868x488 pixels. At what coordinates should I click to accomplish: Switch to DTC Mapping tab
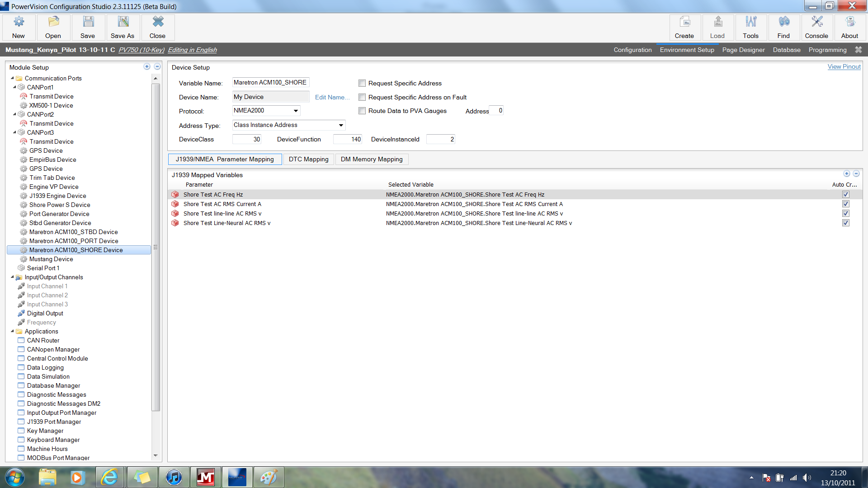click(308, 159)
